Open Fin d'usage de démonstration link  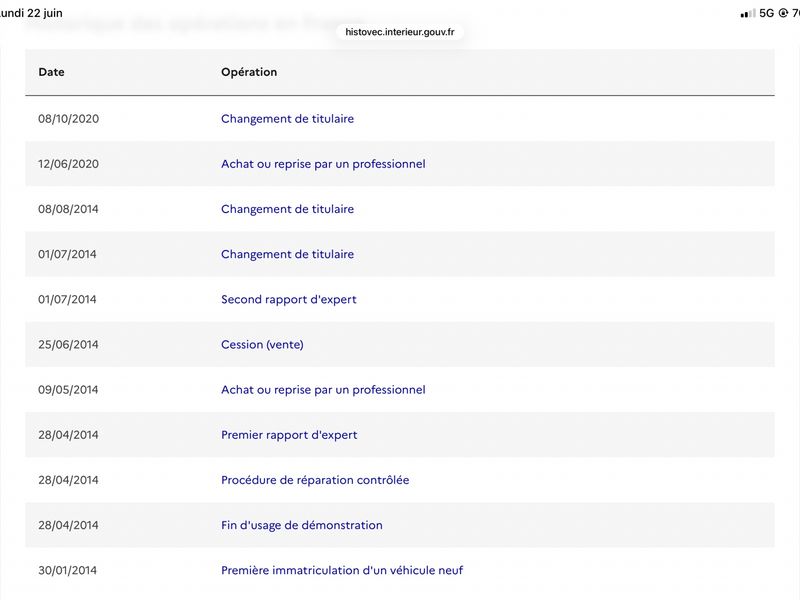click(x=302, y=525)
